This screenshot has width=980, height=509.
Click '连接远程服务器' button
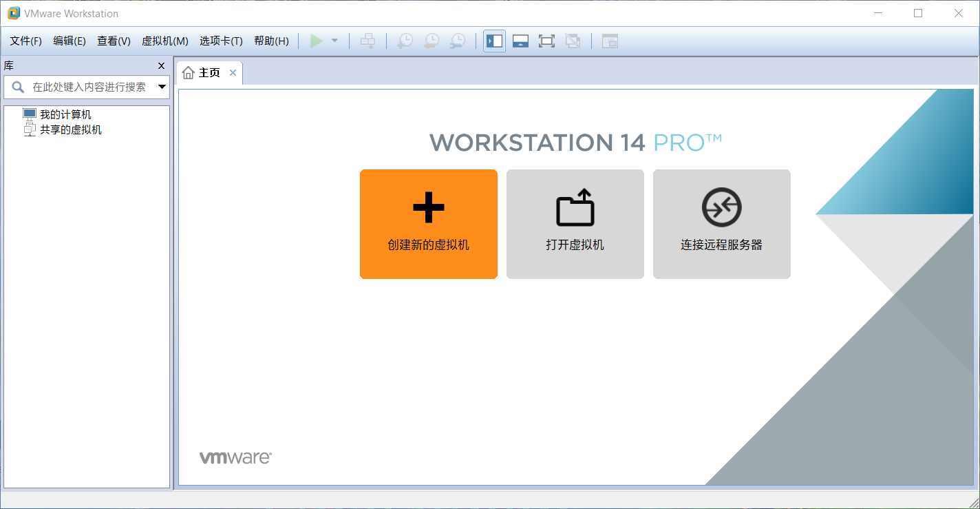pyautogui.click(x=721, y=224)
